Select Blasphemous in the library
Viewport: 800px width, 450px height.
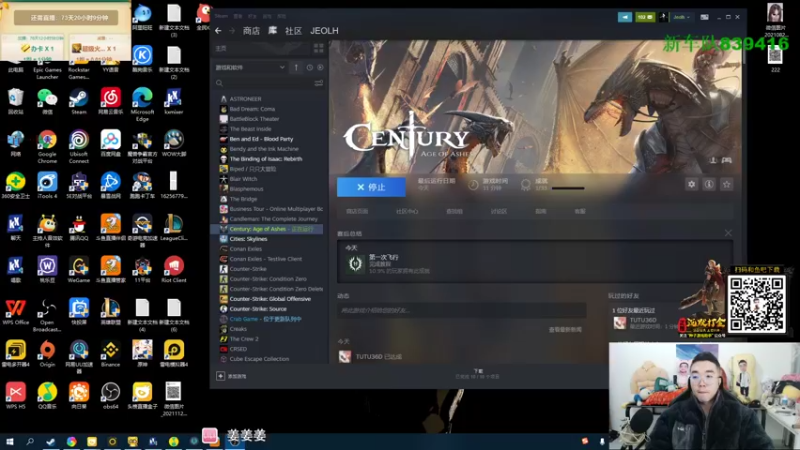(246, 189)
